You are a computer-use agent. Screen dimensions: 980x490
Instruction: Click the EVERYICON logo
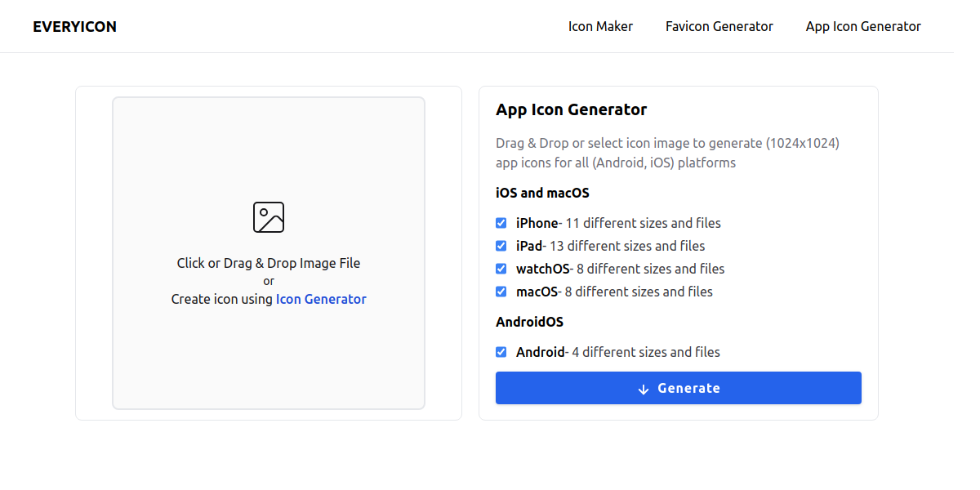pyautogui.click(x=74, y=26)
